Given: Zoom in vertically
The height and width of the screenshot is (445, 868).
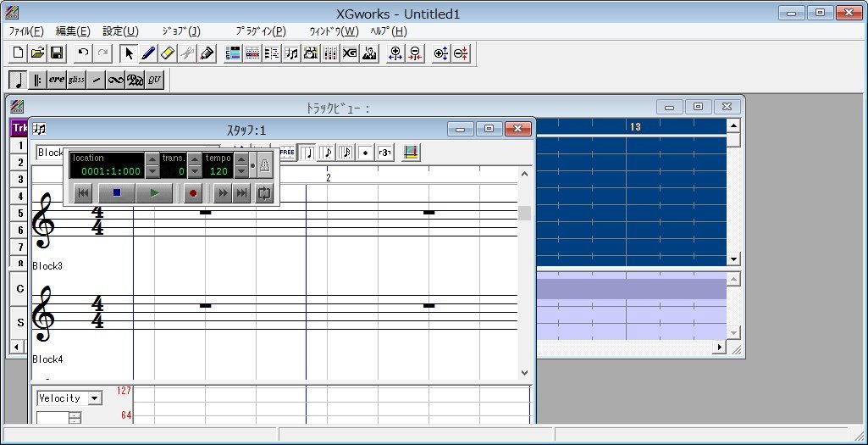Looking at the screenshot, I should [x=441, y=53].
